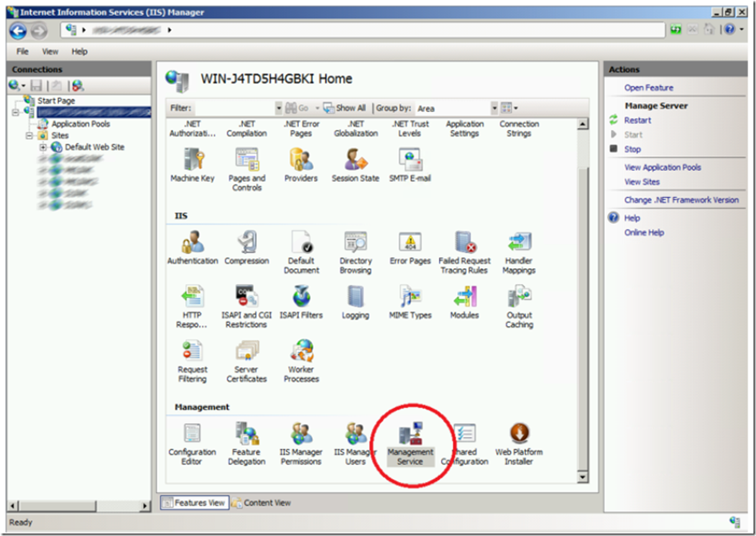The image size is (756, 536).
Task: Open the Session State feature
Action: (355, 165)
